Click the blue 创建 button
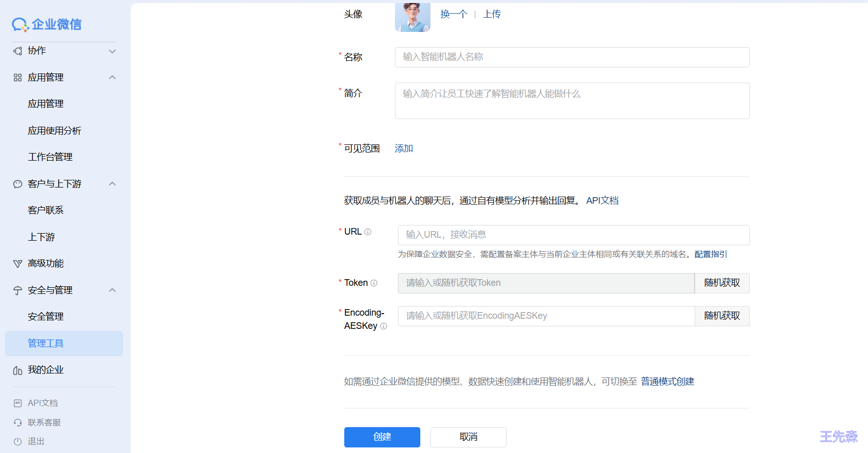Image resolution: width=868 pixels, height=453 pixels. tap(382, 437)
